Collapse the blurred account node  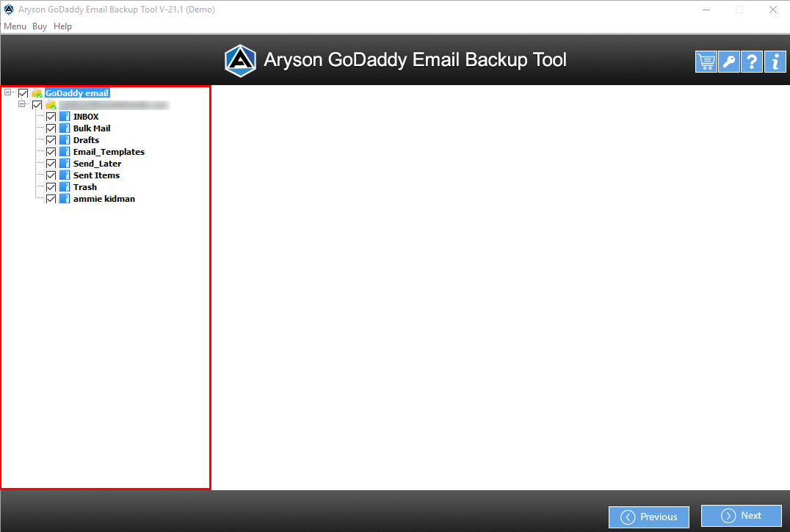tap(22, 104)
